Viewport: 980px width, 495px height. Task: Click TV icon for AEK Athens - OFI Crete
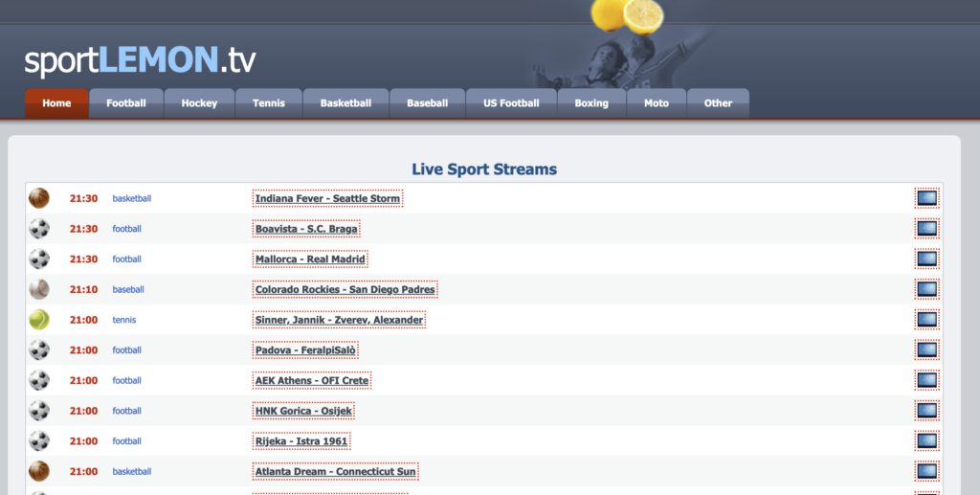pos(926,381)
